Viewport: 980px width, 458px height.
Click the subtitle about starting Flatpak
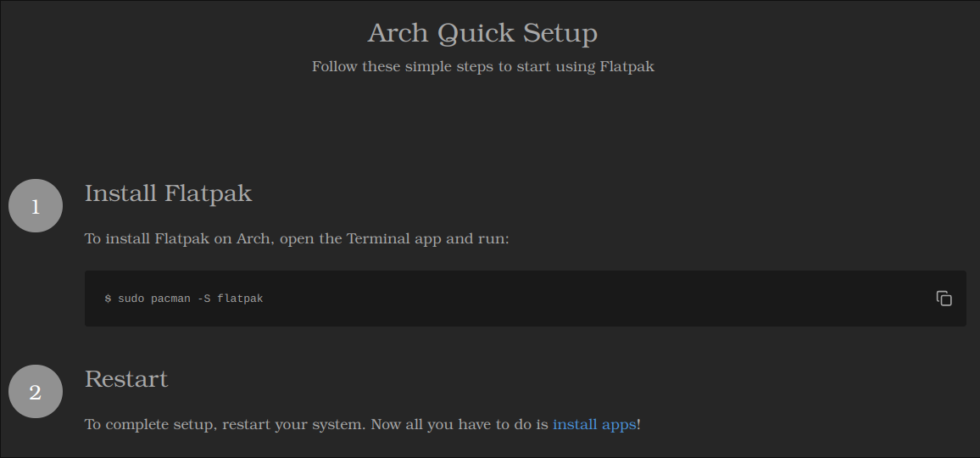[482, 66]
